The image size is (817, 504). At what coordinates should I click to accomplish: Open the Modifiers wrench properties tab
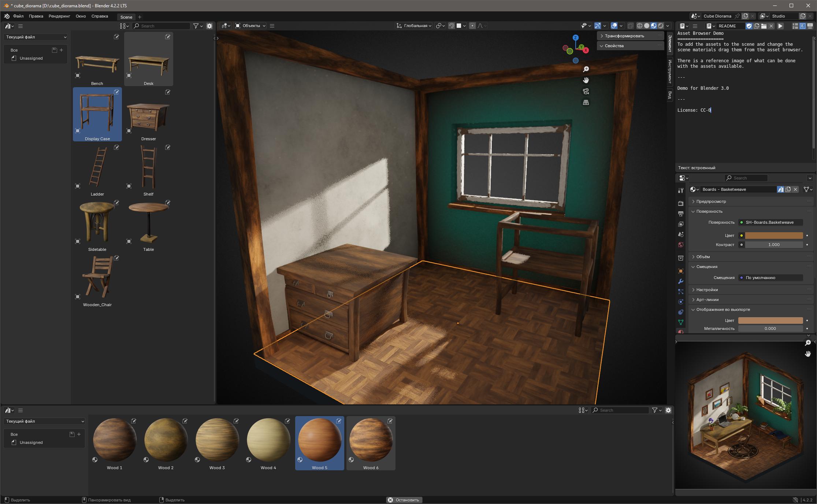[x=681, y=281]
